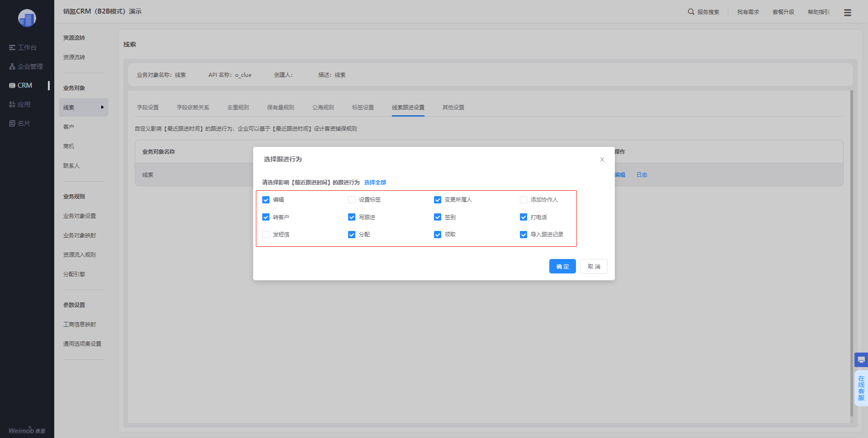Viewport: 868px width, 438px height.
Task: Click the 选择全部 link
Action: click(375, 183)
